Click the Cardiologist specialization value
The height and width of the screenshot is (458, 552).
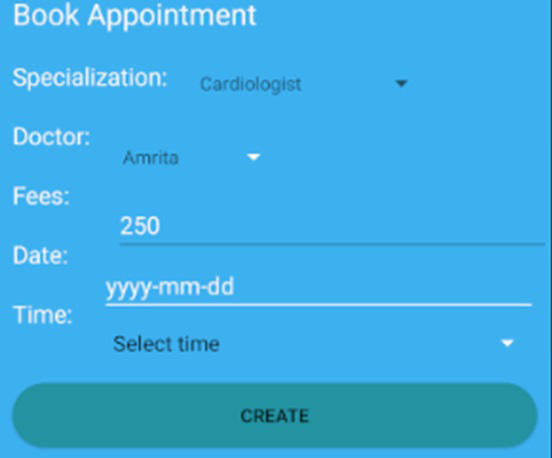[251, 85]
